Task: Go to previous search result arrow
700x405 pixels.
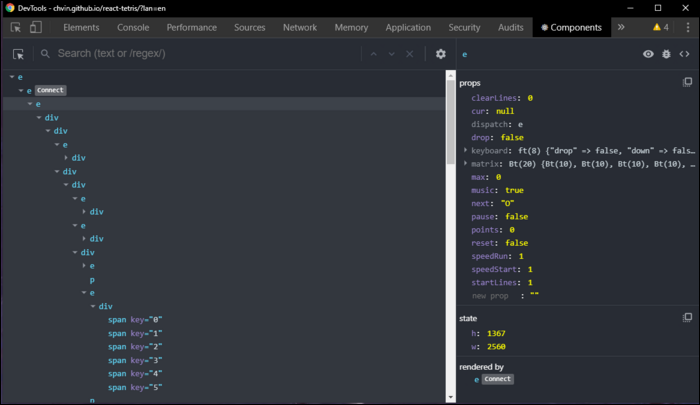Action: pyautogui.click(x=374, y=54)
